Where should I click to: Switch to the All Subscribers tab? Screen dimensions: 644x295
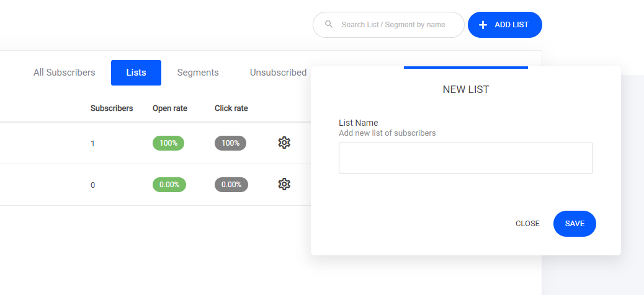coord(65,73)
